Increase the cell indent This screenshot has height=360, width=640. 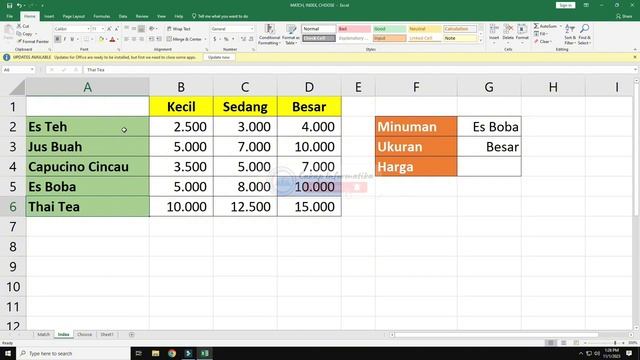[159, 39]
